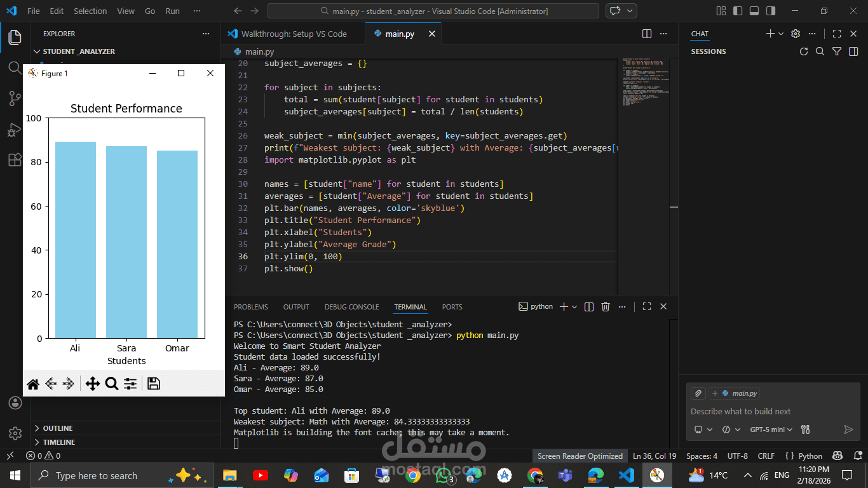Open editor More Actions ellipsis

point(663,34)
